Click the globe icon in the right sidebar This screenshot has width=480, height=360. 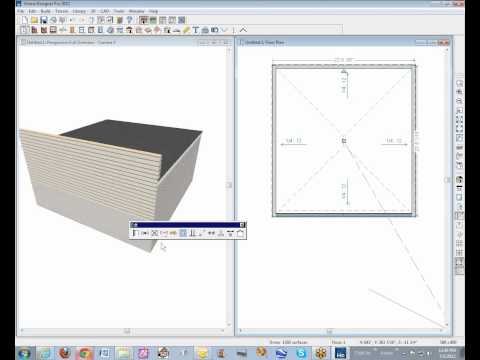coord(459,180)
